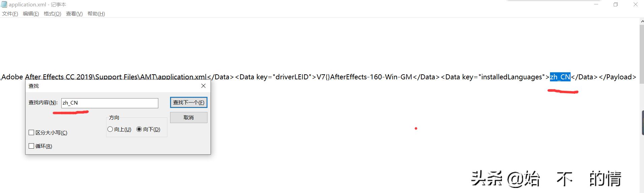Close the Notepad window
The image size is (644, 193).
(x=636, y=4)
